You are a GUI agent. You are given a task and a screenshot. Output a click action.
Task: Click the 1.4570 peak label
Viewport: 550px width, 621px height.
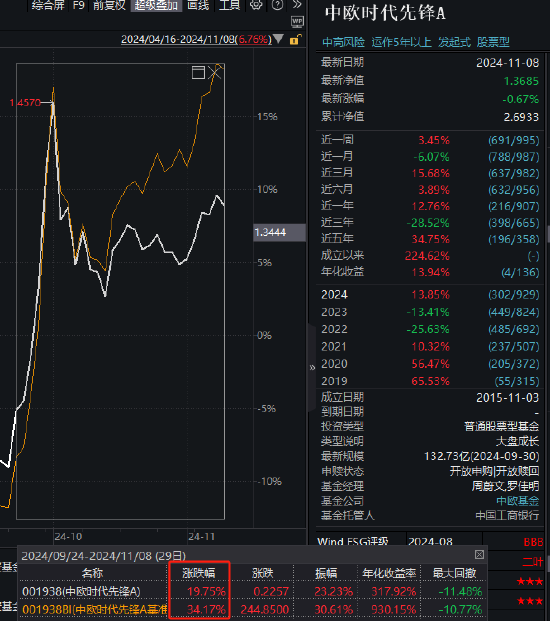[25, 103]
